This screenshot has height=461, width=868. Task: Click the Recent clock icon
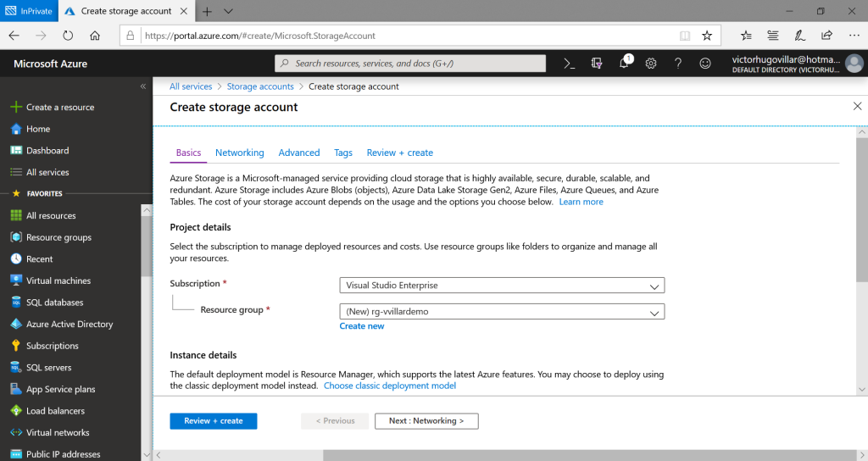pyautogui.click(x=16, y=258)
